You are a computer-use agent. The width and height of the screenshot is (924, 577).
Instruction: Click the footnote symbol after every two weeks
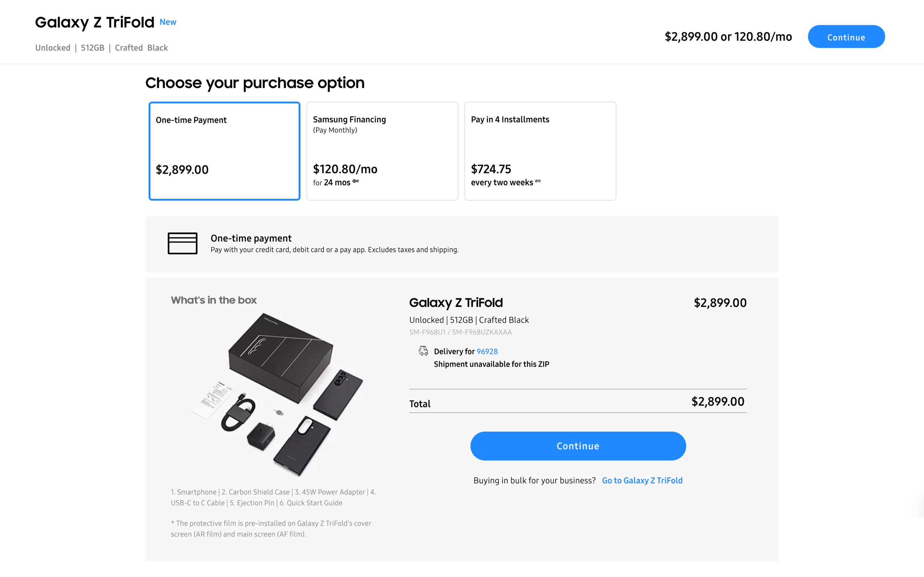(538, 182)
